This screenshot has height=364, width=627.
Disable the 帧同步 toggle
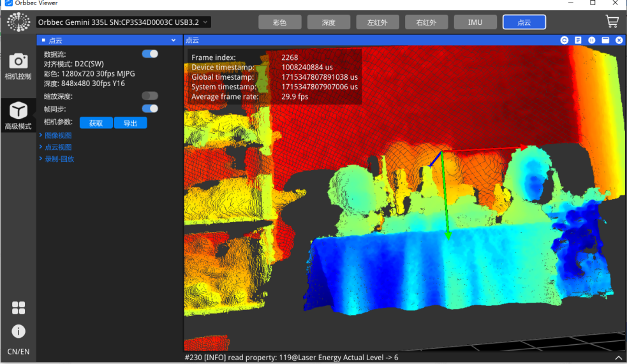pos(150,109)
